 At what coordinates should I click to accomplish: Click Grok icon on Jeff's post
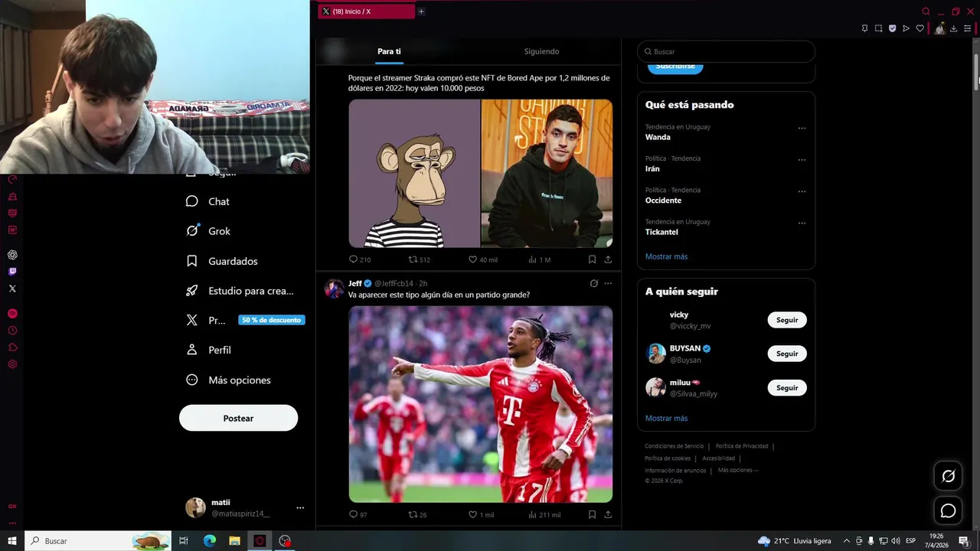(593, 283)
